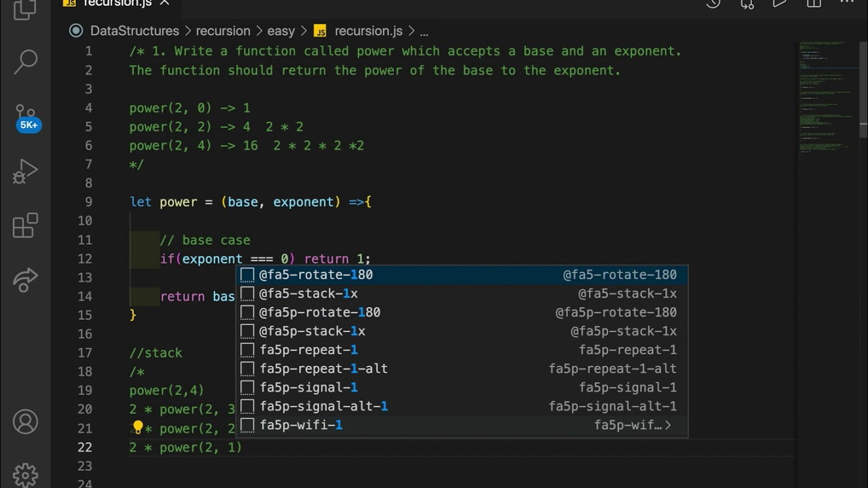
Task: Close the recursion.js tab
Action: tap(164, 3)
